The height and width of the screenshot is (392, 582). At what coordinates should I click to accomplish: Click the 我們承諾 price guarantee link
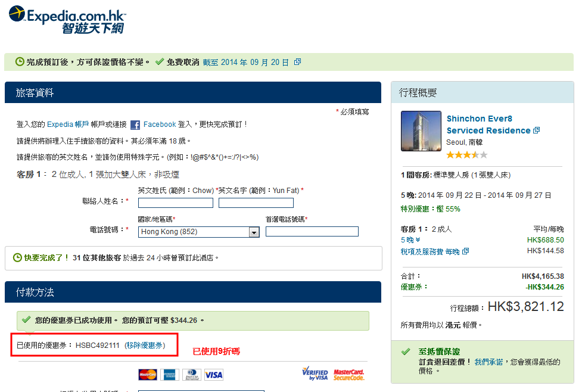tap(488, 362)
